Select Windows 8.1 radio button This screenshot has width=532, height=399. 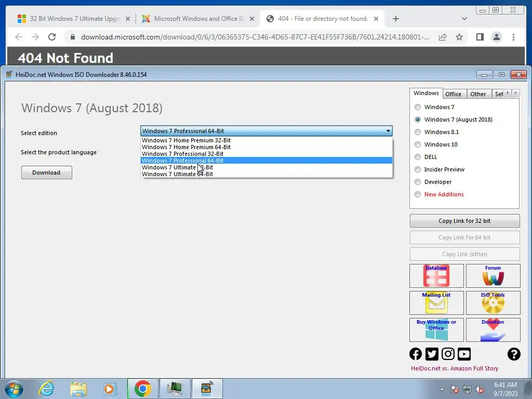click(418, 132)
